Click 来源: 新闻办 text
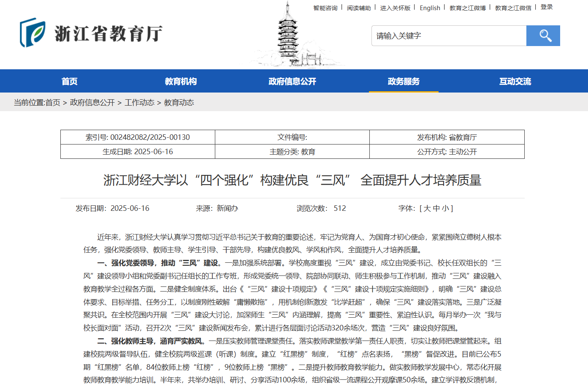588x387 pixels. click(x=217, y=208)
